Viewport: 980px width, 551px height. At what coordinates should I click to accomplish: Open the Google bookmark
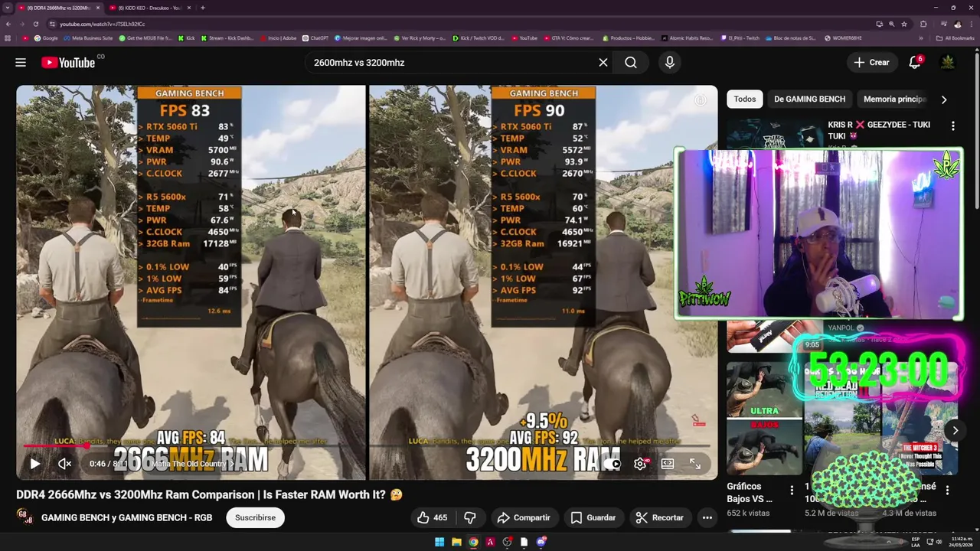tap(46, 37)
